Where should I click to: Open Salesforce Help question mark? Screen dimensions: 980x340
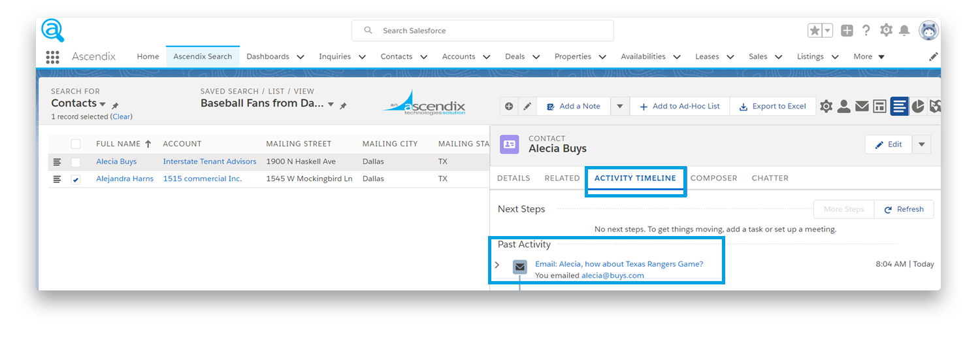pyautogui.click(x=866, y=31)
